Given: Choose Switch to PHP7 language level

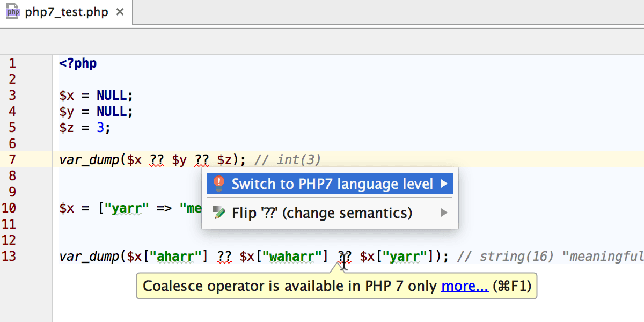Looking at the screenshot, I should click(330, 184).
